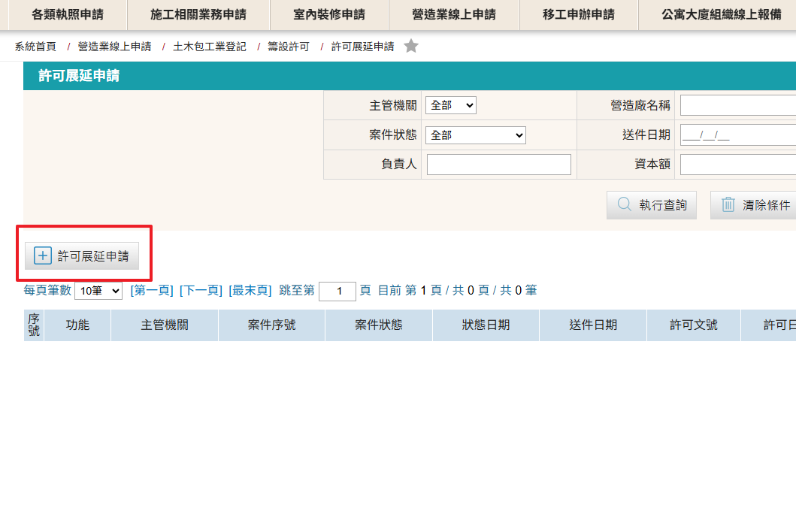The width and height of the screenshot is (796, 532).
Task: Jump to [第一頁] pagination link
Action: 151,291
